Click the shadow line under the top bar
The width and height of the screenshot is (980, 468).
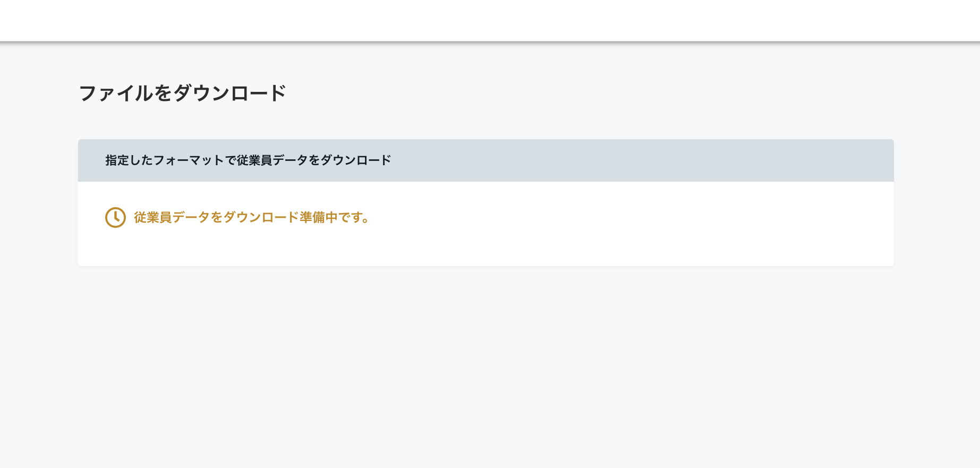coord(490,42)
